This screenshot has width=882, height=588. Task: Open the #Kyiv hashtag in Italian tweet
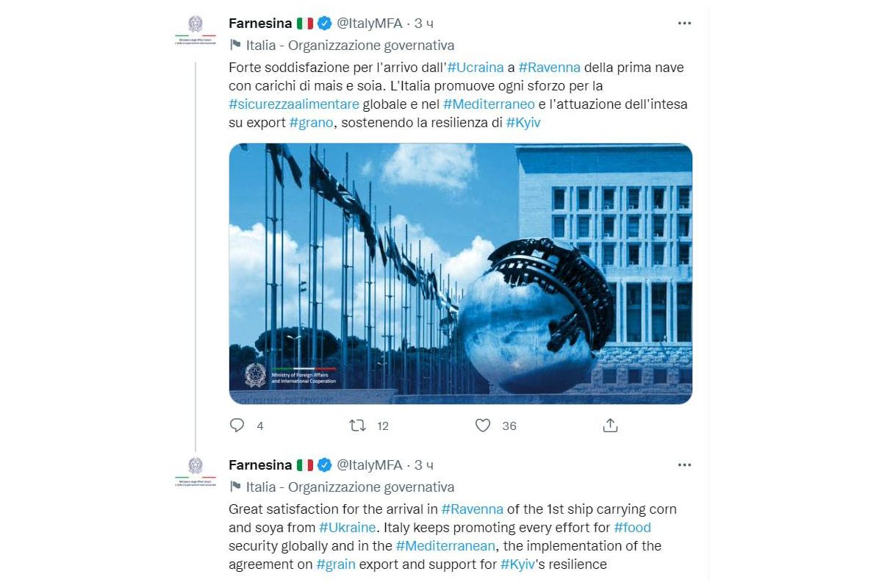[523, 123]
